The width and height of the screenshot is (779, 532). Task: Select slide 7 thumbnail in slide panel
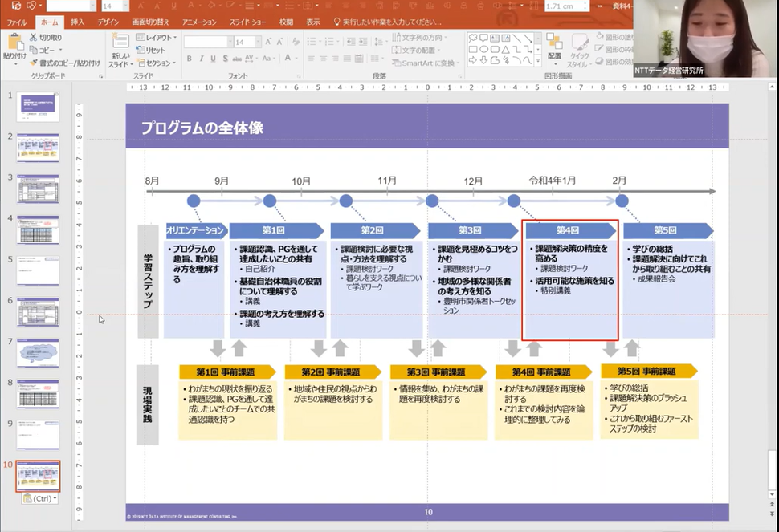click(38, 353)
